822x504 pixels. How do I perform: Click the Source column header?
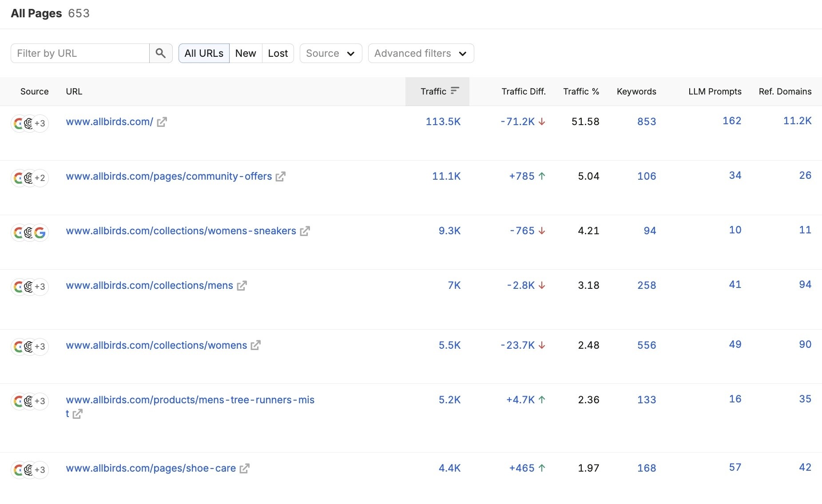pos(35,91)
